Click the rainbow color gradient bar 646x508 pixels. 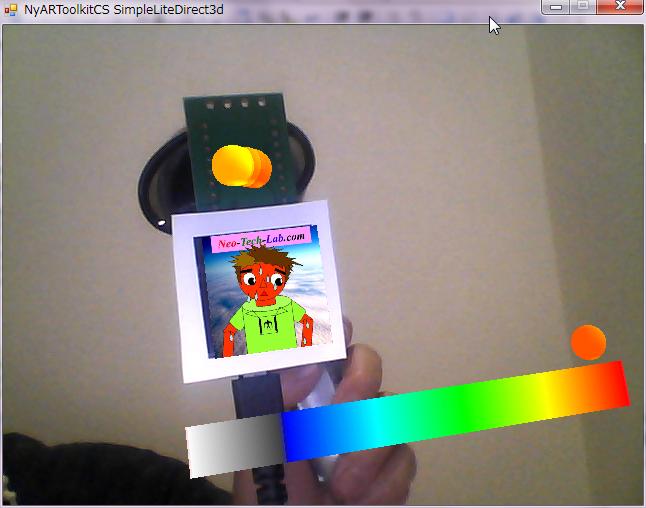455,410
